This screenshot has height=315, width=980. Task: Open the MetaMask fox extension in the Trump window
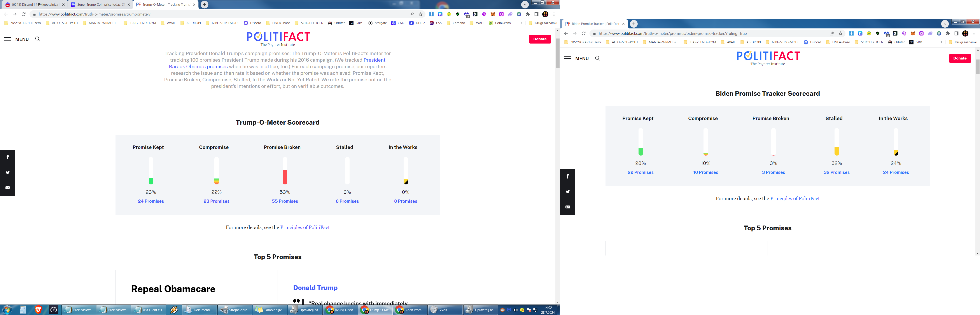(x=493, y=14)
